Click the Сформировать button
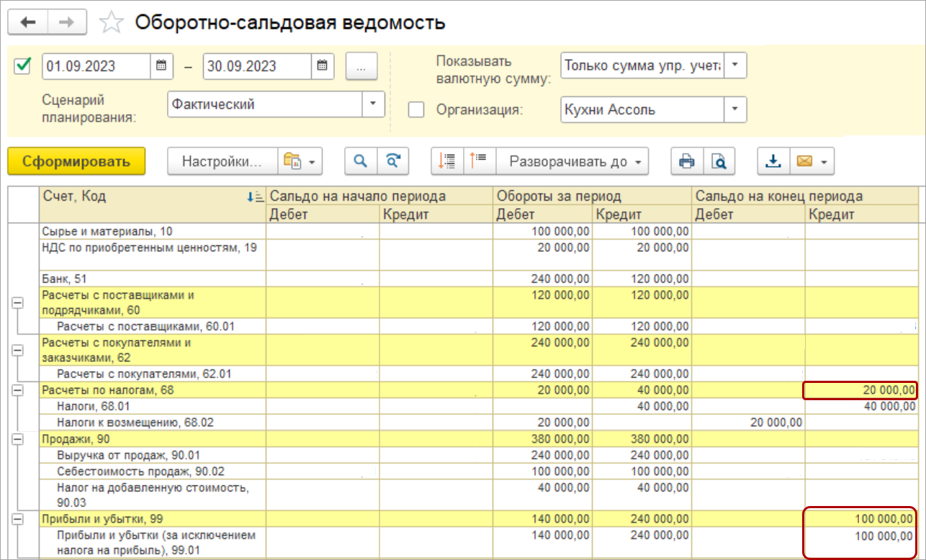 76,161
